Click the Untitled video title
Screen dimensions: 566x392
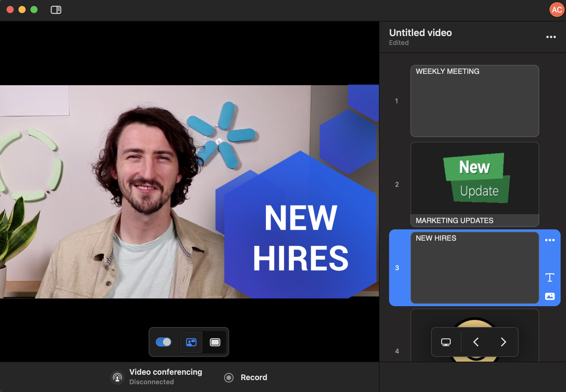(x=420, y=33)
